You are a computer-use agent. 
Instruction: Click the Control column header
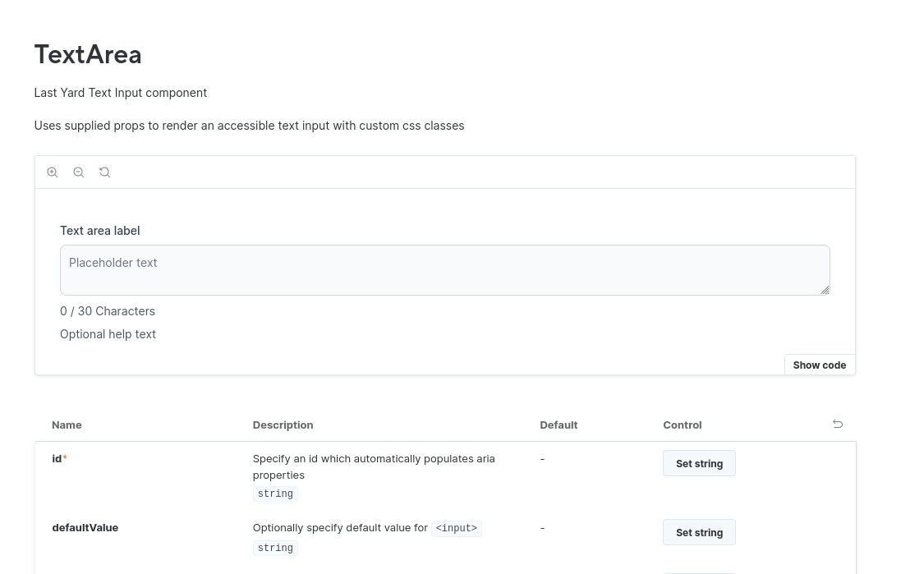click(682, 425)
